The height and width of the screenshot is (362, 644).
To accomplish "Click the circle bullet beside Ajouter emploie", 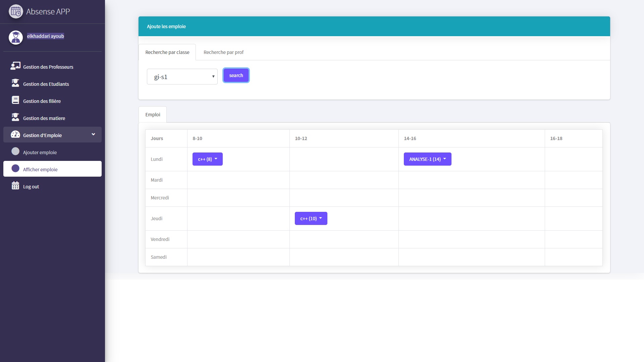I will point(15,152).
